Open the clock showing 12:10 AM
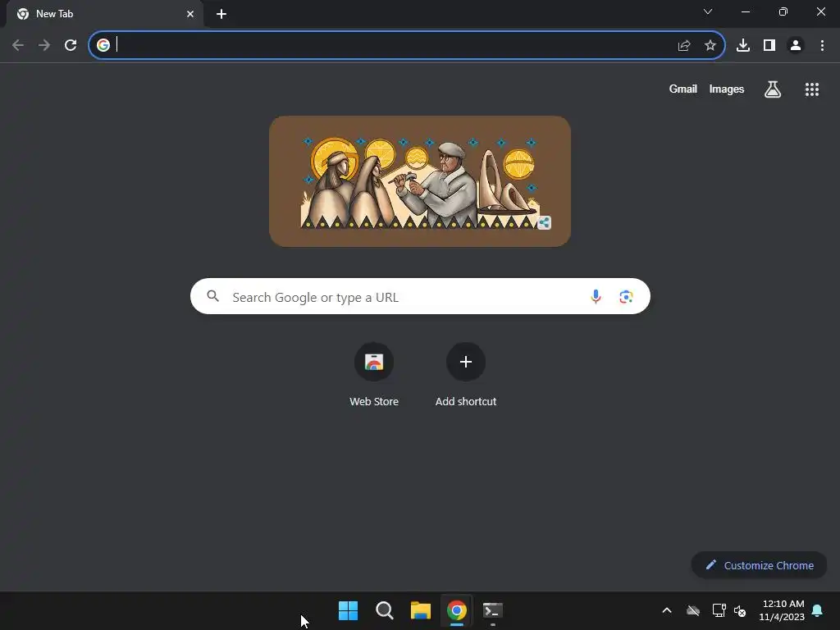 (x=782, y=610)
